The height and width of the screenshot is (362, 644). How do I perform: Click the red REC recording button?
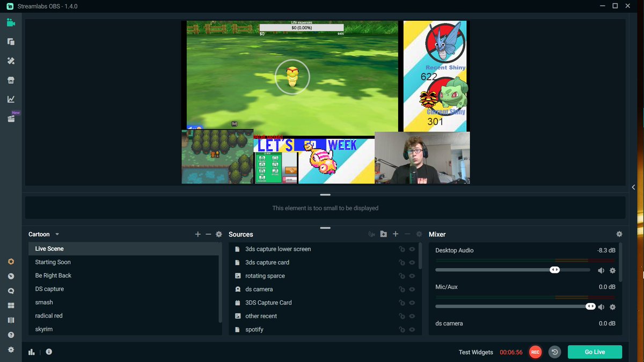(x=535, y=352)
